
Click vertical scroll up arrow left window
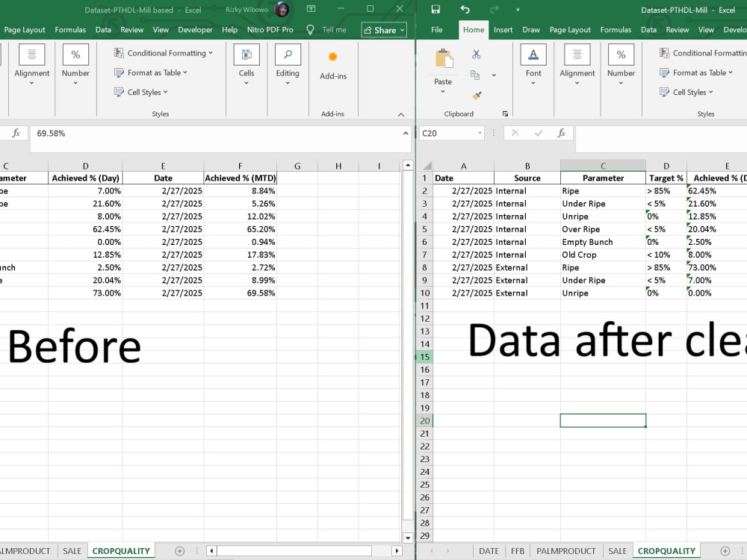tap(408, 165)
